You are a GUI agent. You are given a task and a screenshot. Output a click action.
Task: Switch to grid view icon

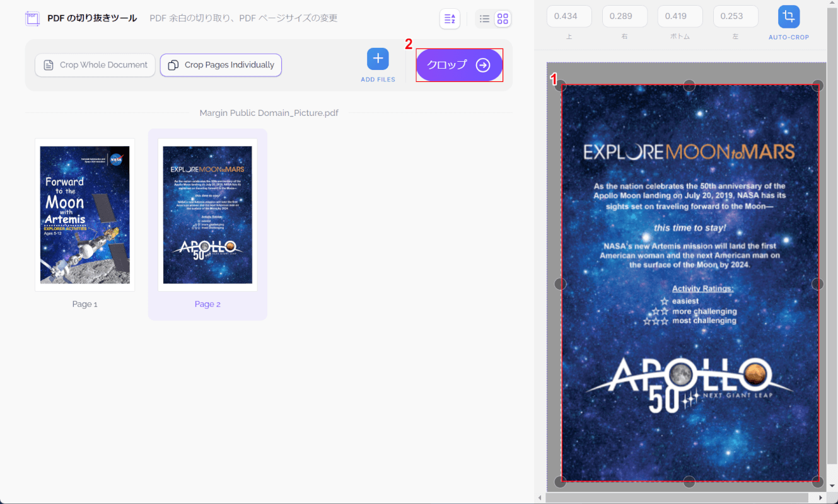click(x=503, y=19)
